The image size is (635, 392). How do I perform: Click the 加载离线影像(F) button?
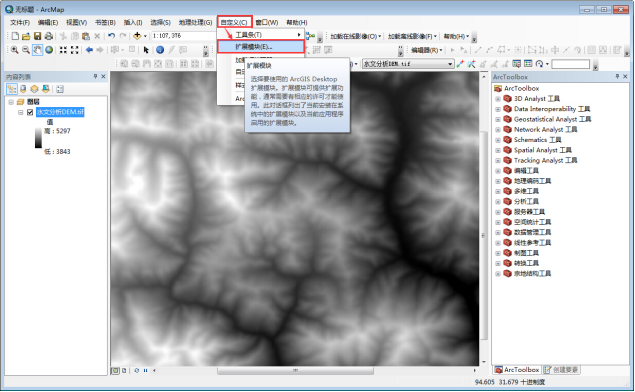[412, 36]
